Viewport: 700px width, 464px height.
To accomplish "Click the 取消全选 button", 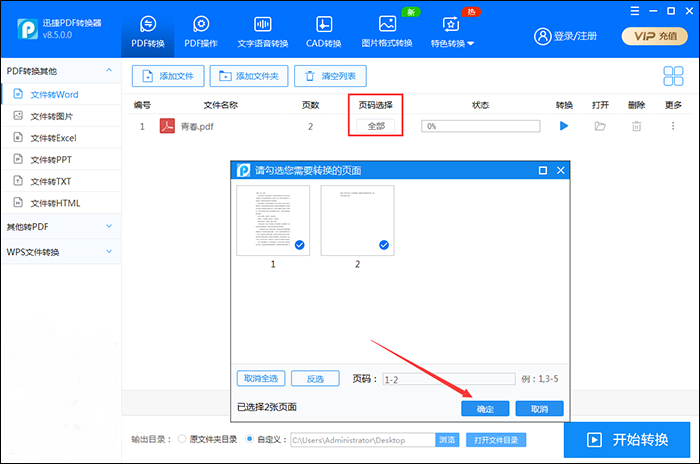I will (261, 379).
